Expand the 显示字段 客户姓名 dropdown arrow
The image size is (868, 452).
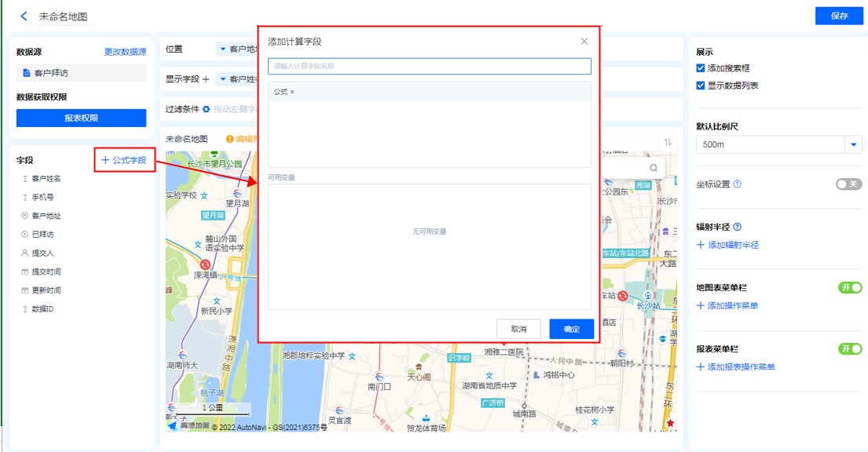tap(223, 79)
